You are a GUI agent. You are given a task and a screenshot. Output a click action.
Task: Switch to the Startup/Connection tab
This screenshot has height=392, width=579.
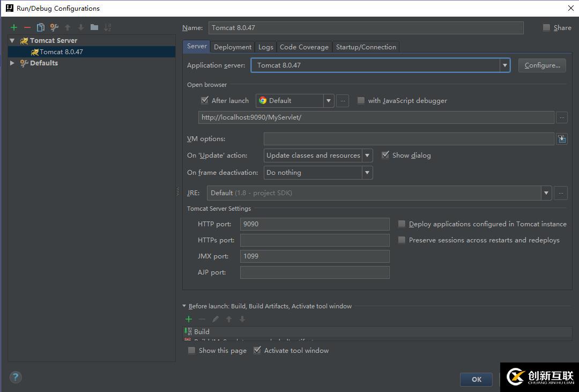coord(366,47)
